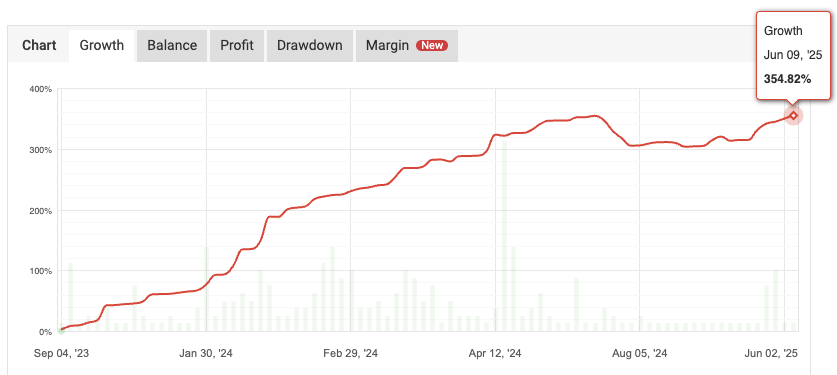The image size is (837, 375).
Task: Open the Profit tab
Action: (x=236, y=45)
